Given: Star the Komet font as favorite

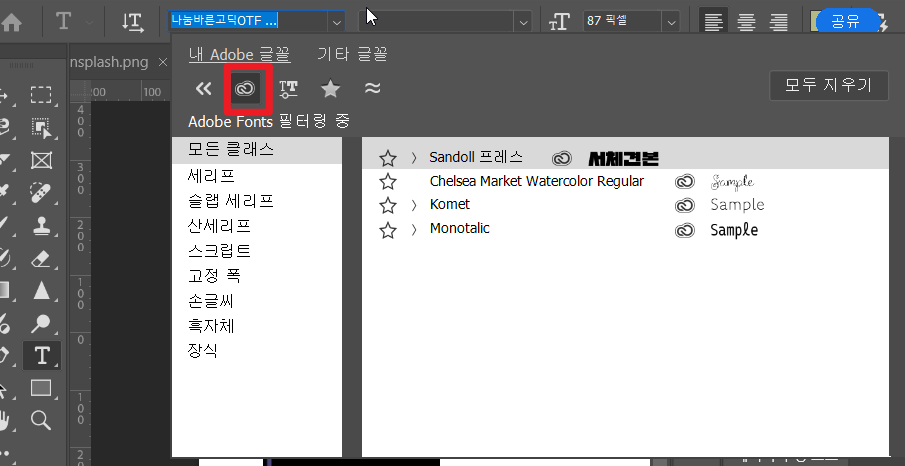Looking at the screenshot, I should point(388,205).
